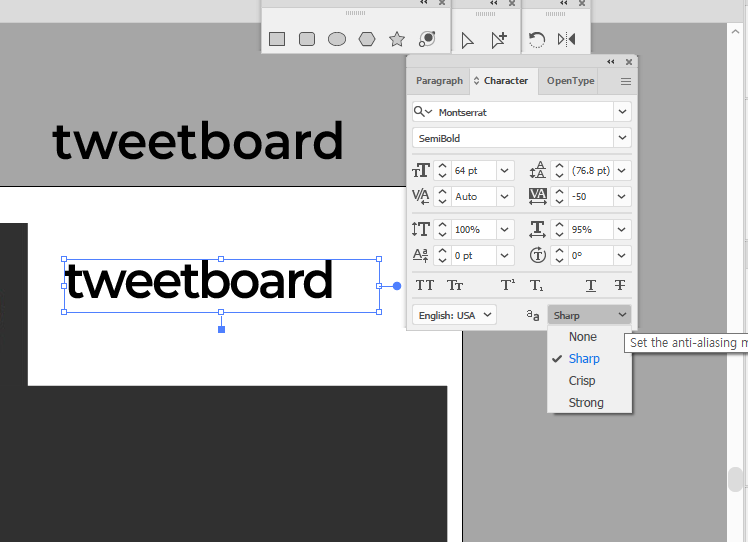Open the Montserrat font family dropdown
Screen dimensions: 748x542
coord(622,112)
